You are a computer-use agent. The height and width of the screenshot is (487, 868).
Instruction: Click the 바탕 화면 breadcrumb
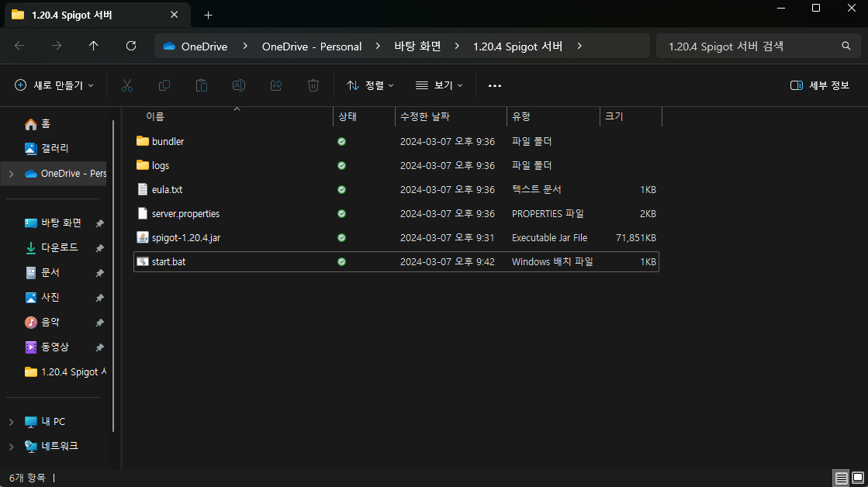[417, 47]
